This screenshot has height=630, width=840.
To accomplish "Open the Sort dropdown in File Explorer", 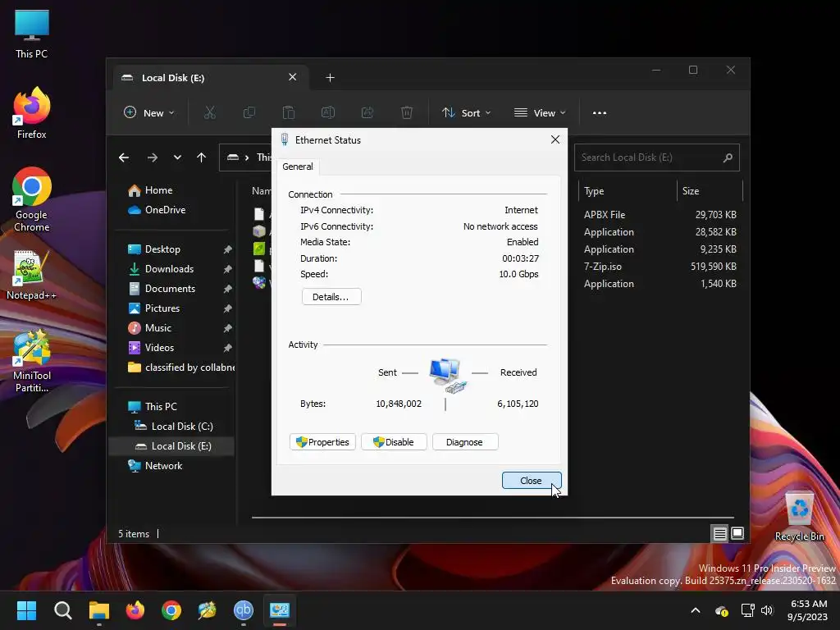I will click(x=466, y=113).
